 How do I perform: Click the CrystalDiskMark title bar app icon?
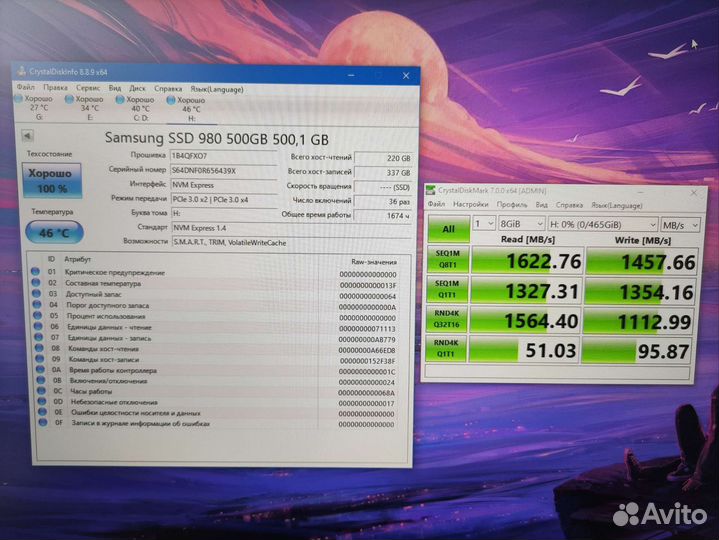(431, 189)
